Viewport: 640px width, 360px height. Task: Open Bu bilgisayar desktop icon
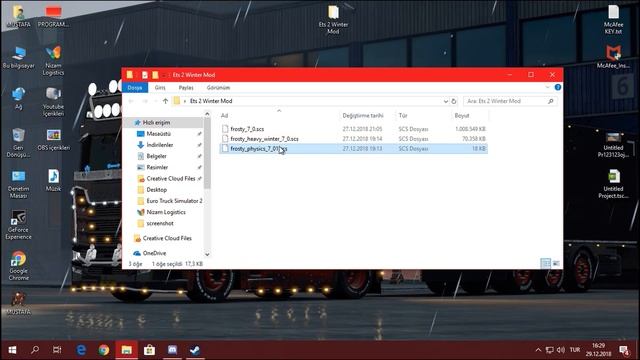coord(18,57)
